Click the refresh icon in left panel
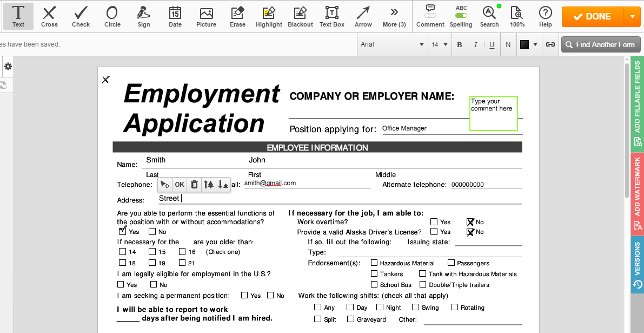 3,84
